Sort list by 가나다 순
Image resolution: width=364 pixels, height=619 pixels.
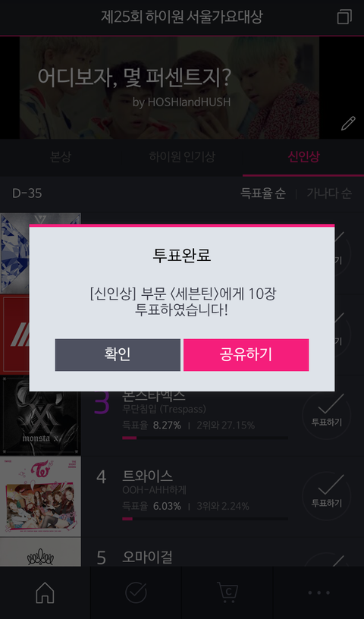tap(329, 193)
